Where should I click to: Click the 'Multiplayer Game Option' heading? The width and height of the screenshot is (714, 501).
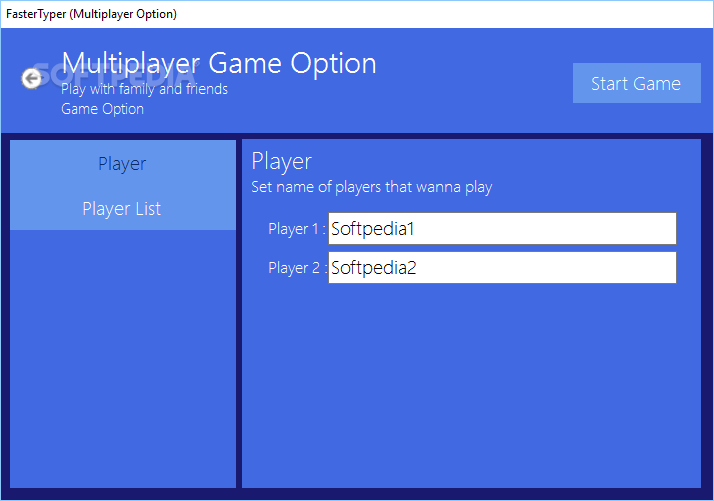click(x=219, y=63)
